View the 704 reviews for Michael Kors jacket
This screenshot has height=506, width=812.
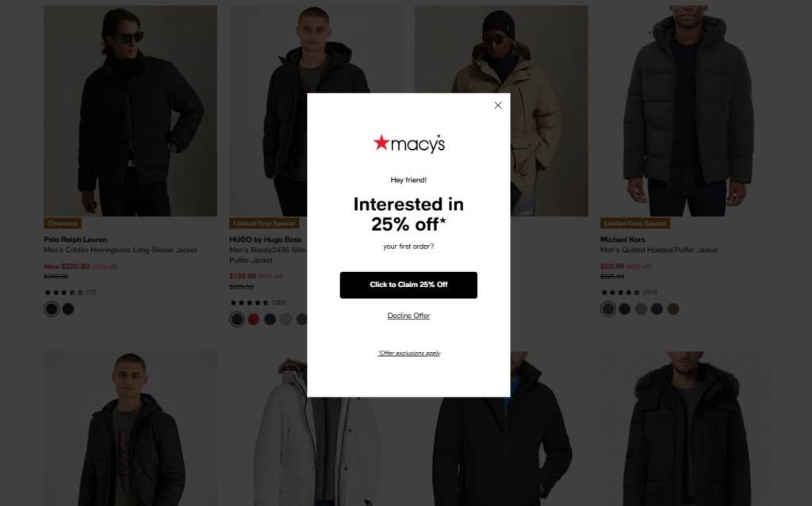coord(650,292)
